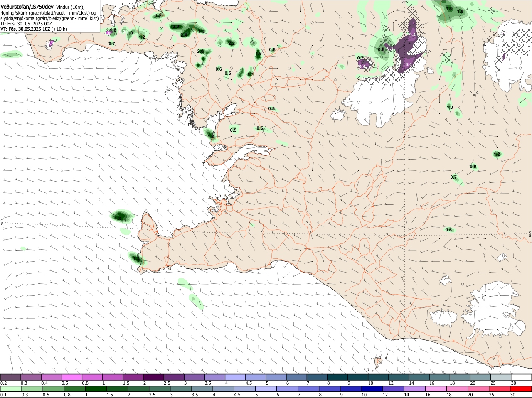Image resolution: width=532 pixels, height=398 pixels.
Task: Pick the dark purple snow swatch 2 to 2.5
Action: point(153,377)
